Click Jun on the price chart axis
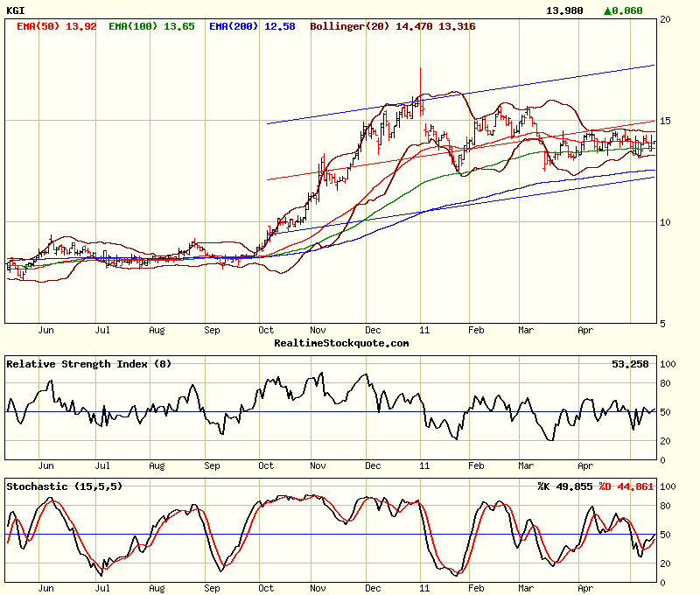The image size is (700, 595). (46, 330)
